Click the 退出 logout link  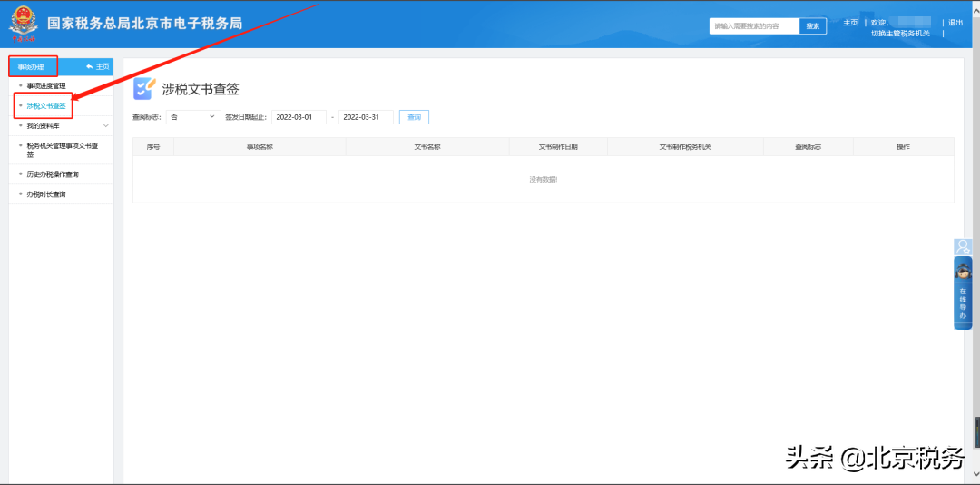[955, 23]
